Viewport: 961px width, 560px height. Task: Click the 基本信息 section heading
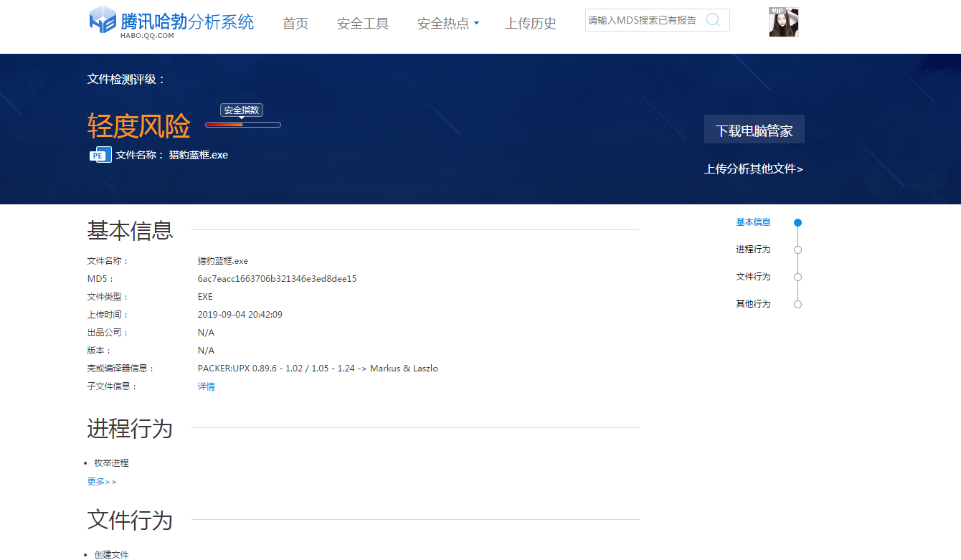(x=131, y=231)
